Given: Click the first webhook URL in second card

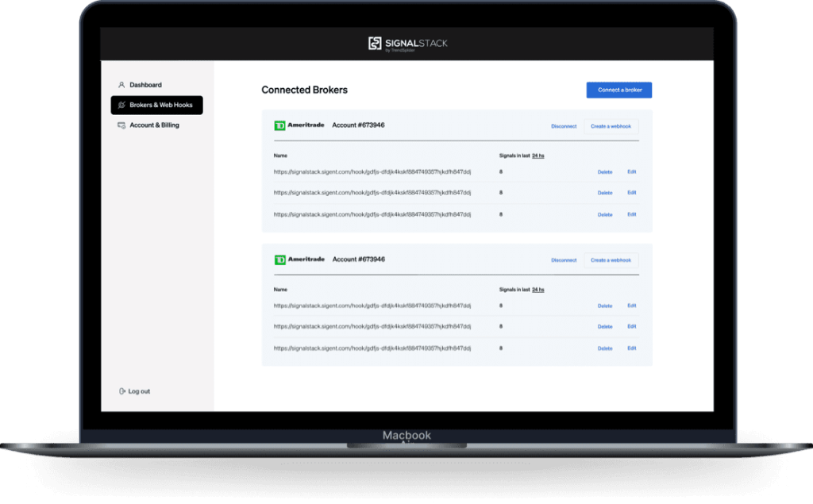Looking at the screenshot, I should 372,306.
